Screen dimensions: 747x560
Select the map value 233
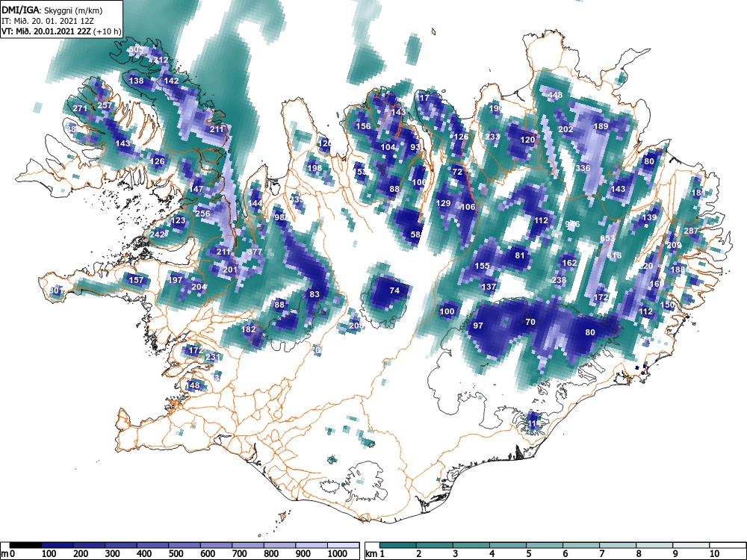[x=492, y=137]
